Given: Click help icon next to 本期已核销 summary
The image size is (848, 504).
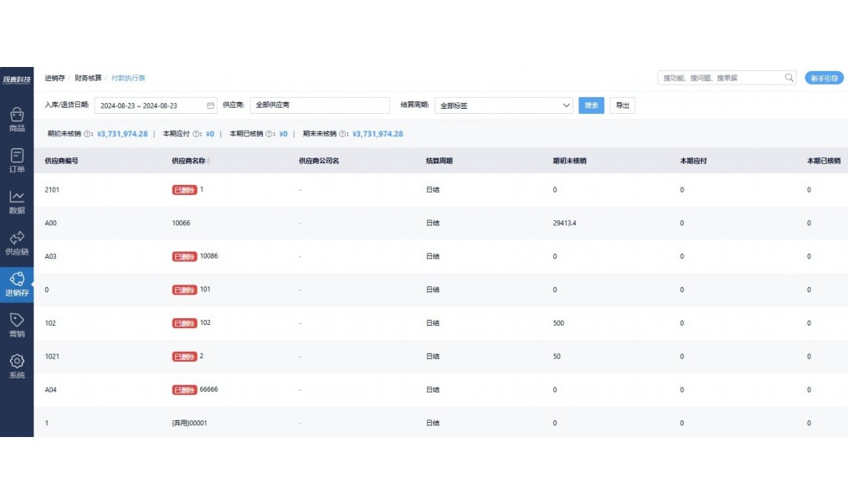Looking at the screenshot, I should (269, 134).
